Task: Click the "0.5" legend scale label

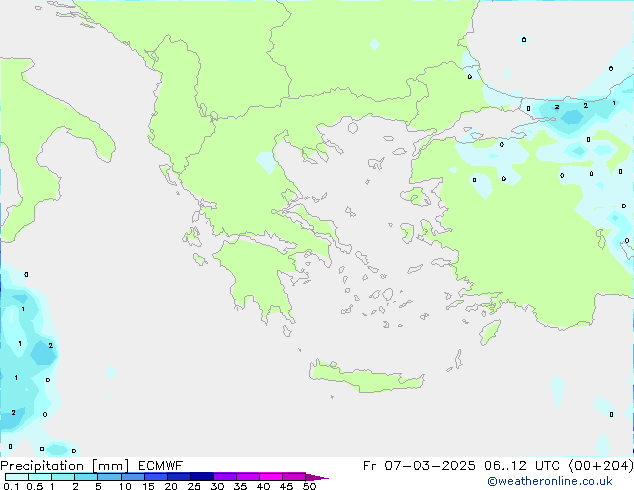Action: click(x=34, y=486)
